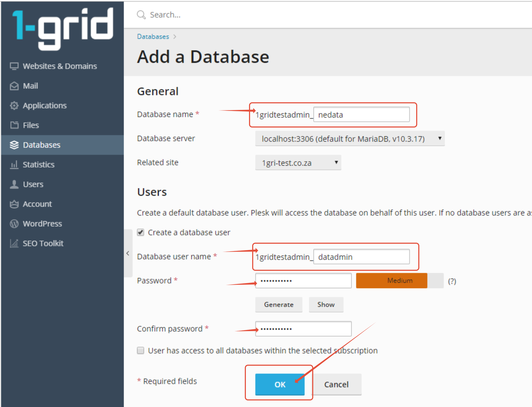The image size is (532, 407).
Task: Click the Medium password strength bar
Action: (x=399, y=281)
